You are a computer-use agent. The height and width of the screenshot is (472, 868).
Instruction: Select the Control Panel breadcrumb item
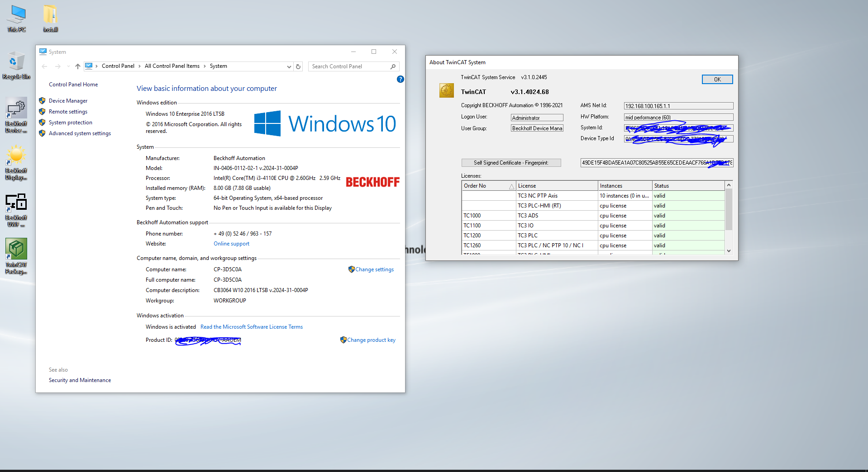click(118, 66)
